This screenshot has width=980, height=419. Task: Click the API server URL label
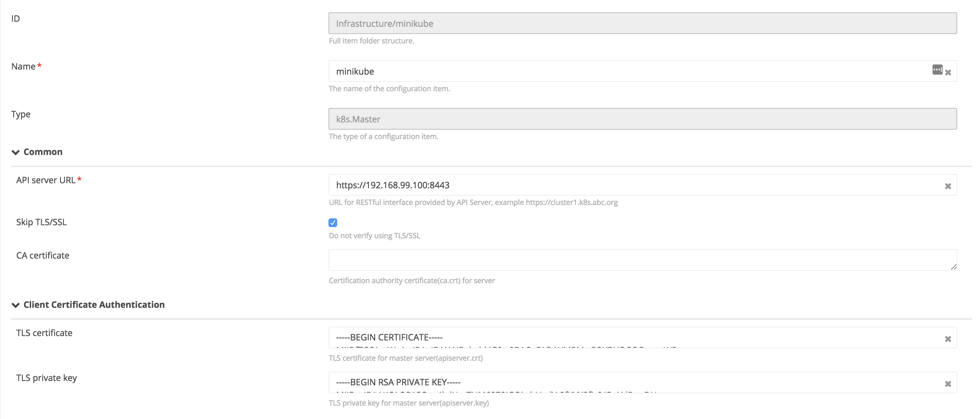[46, 180]
